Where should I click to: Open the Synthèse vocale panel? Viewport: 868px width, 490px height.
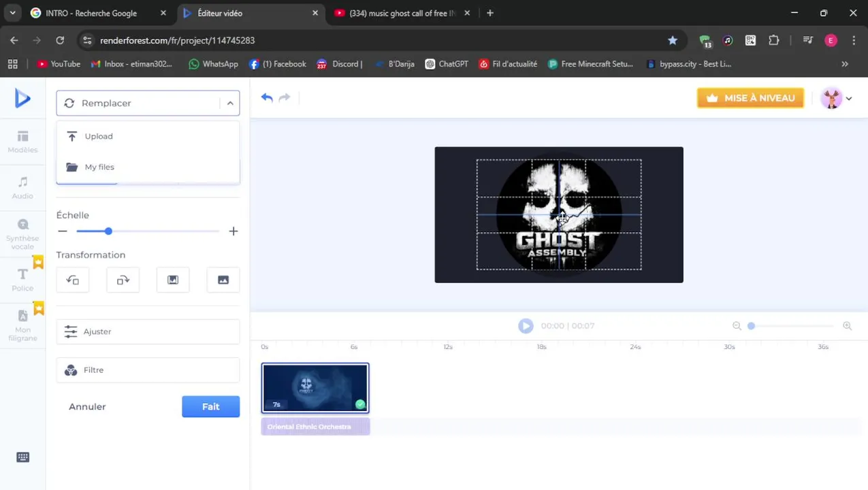(x=22, y=234)
